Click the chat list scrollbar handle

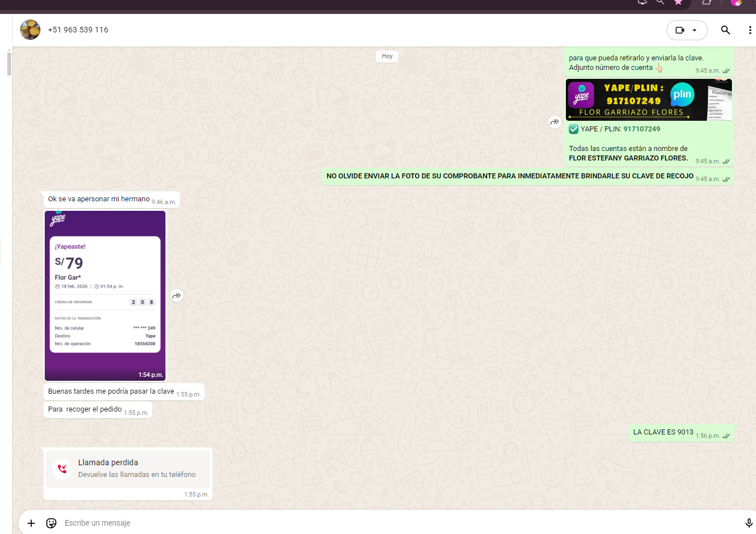tap(9, 63)
